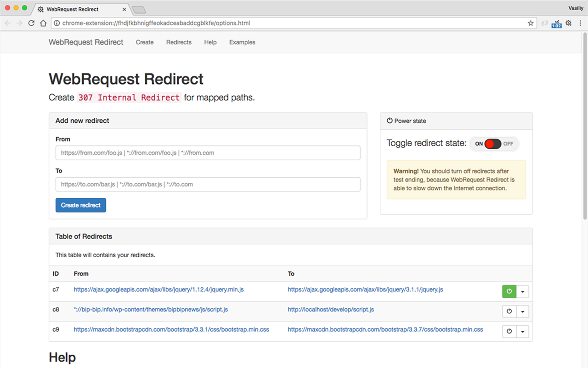Reload the page
This screenshot has height=368, width=588.
31,23
